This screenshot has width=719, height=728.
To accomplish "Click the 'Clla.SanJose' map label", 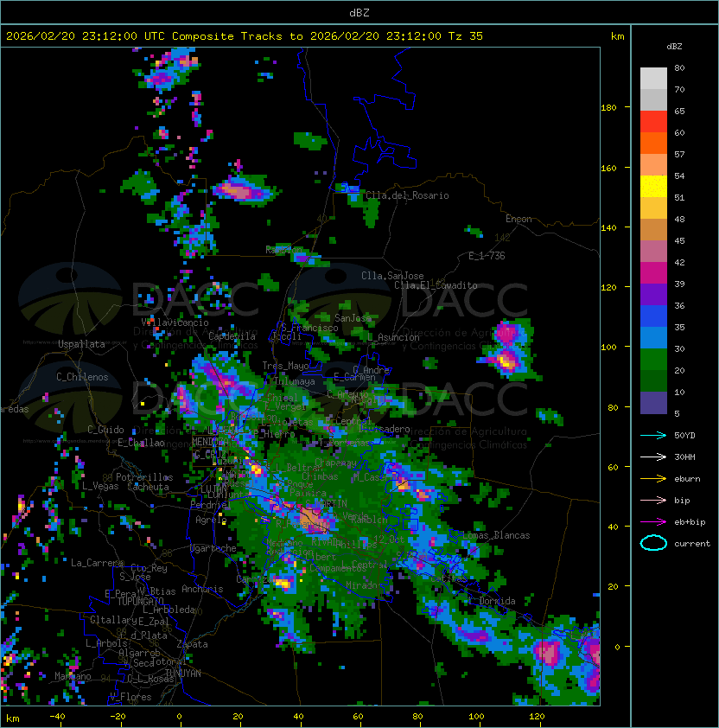I will click(x=392, y=276).
